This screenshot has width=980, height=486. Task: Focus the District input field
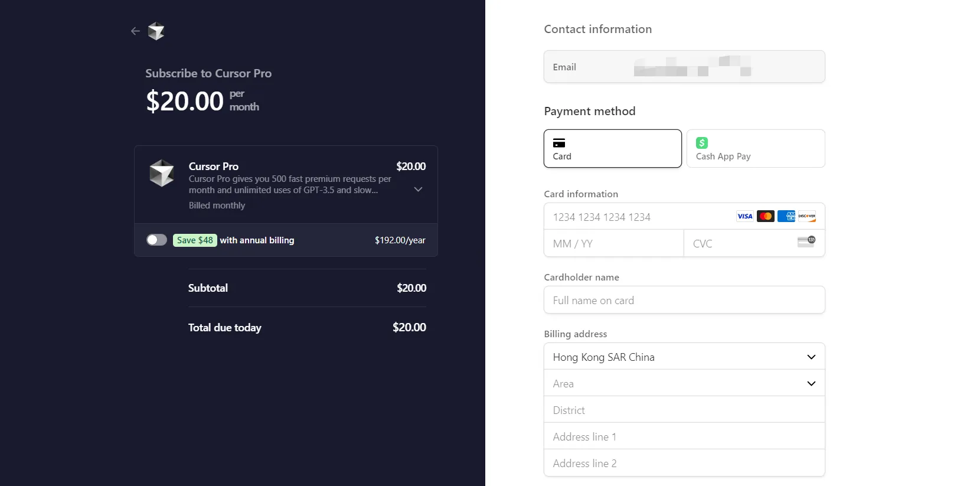click(x=684, y=410)
